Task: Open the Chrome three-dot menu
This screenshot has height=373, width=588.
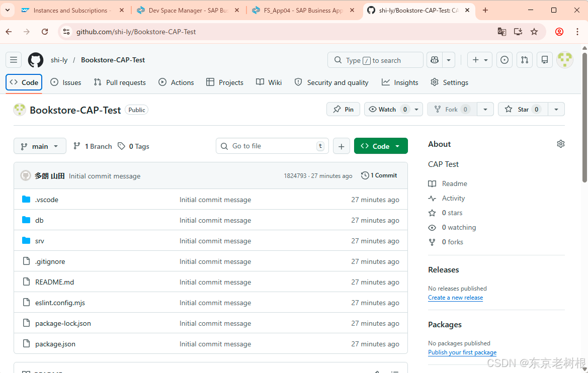Action: coord(577,32)
